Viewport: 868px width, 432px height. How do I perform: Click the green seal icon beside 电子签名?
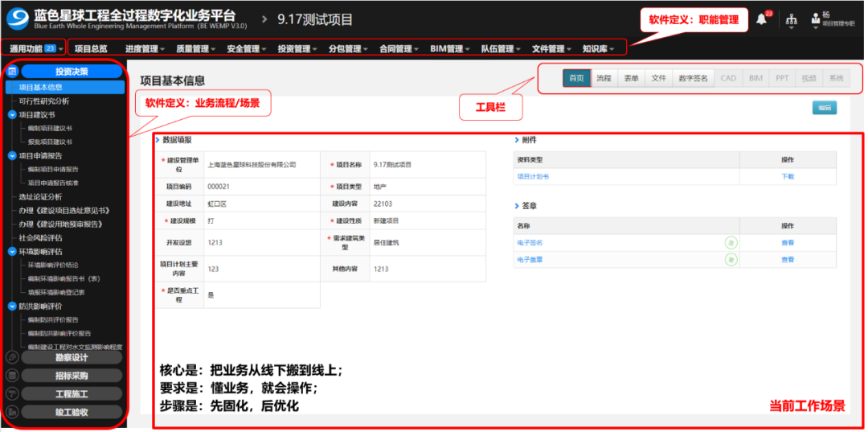731,242
